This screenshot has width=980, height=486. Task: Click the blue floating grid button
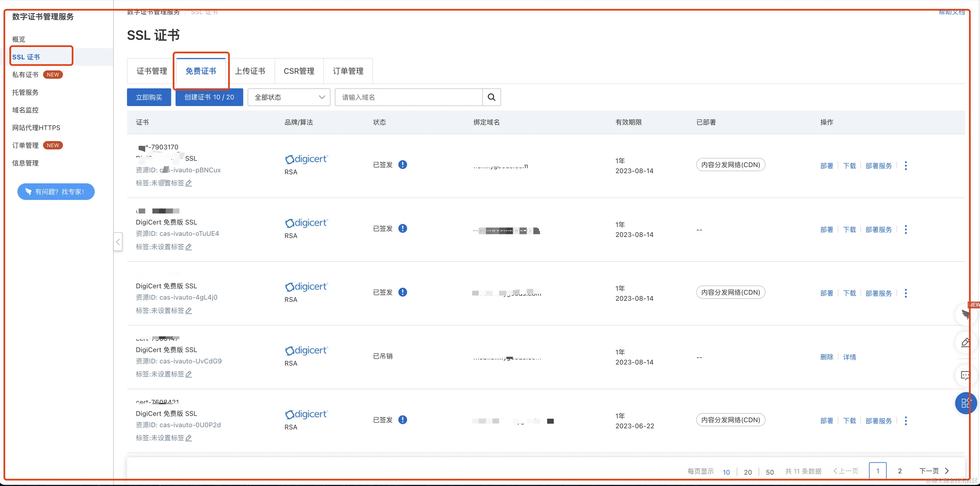click(965, 403)
